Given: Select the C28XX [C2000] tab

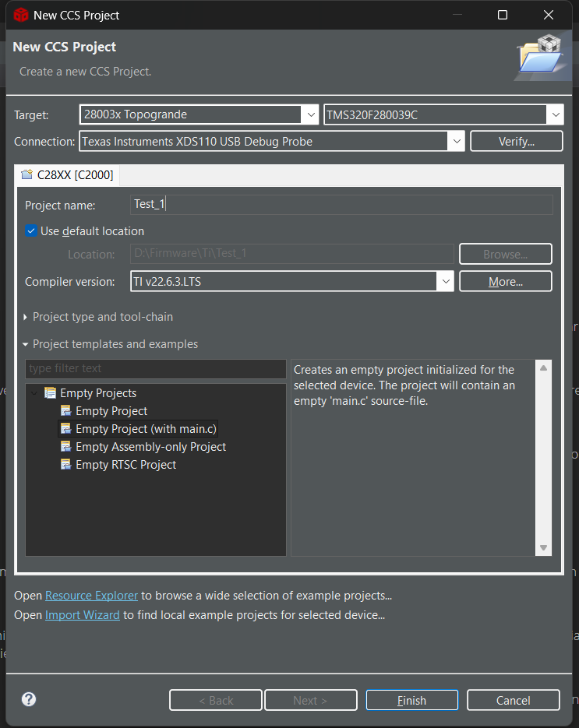Looking at the screenshot, I should tap(69, 175).
